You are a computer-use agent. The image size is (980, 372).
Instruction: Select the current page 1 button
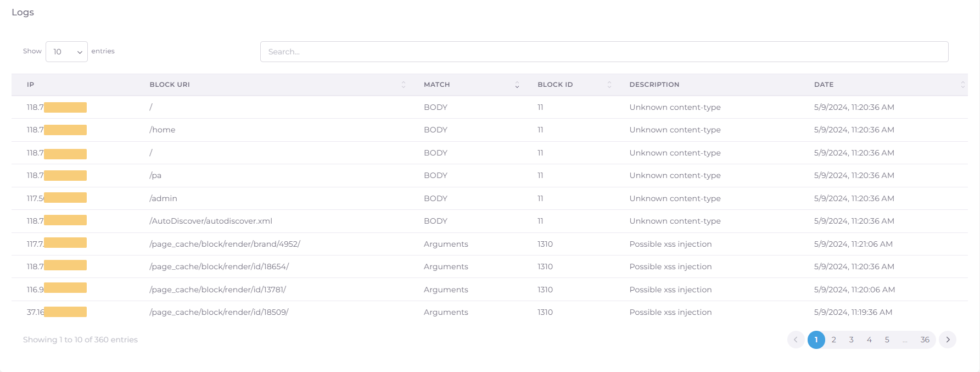816,340
